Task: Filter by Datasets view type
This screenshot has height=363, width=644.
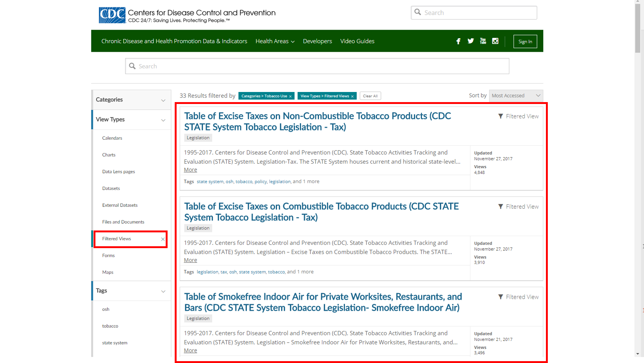Action: pos(111,188)
